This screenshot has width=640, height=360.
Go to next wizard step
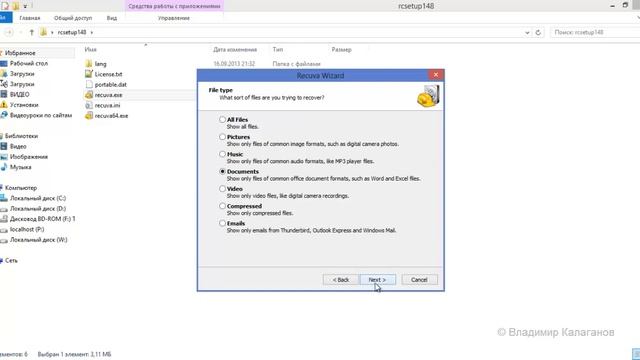[x=378, y=280]
